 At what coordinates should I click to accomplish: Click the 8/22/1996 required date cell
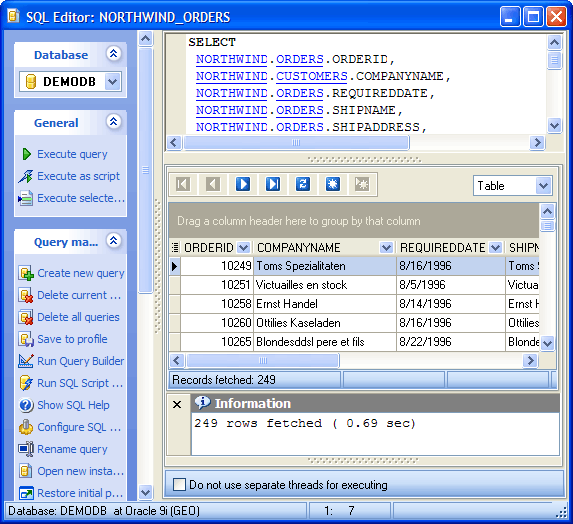[451, 342]
